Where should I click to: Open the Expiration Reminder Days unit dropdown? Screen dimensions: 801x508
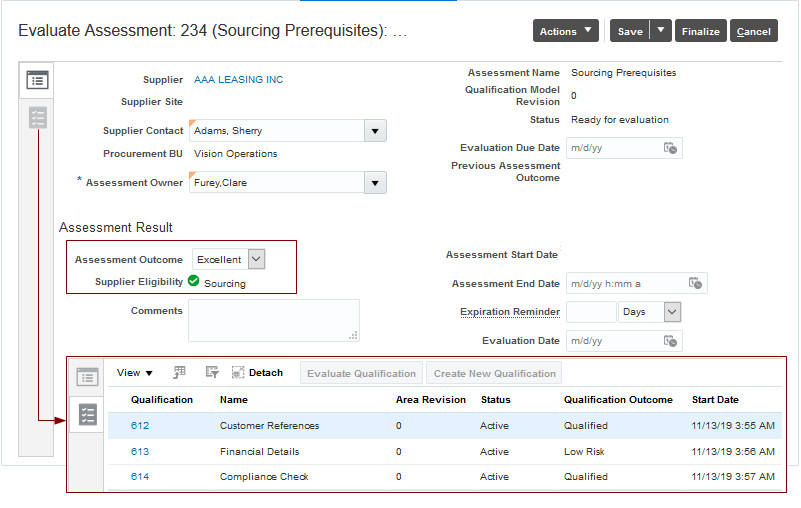pyautogui.click(x=672, y=312)
